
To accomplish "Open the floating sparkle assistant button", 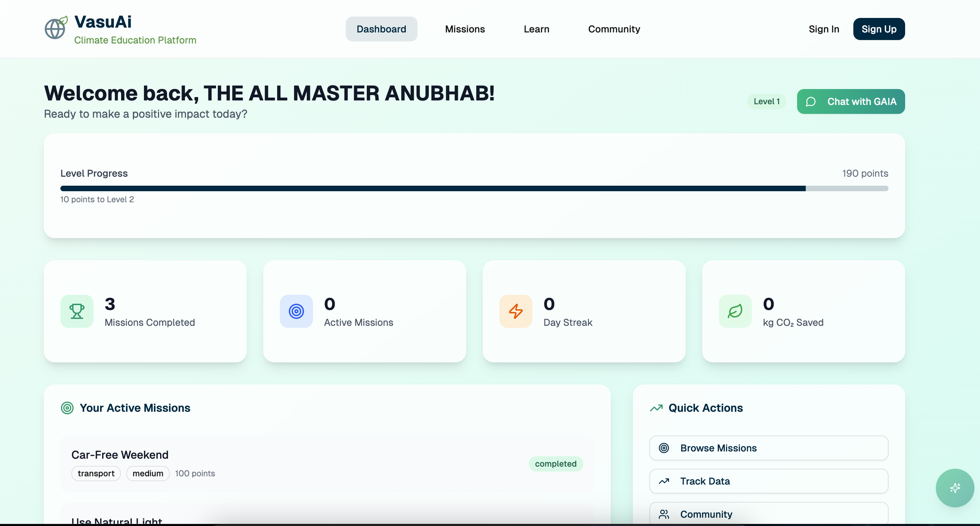I will pos(954,488).
